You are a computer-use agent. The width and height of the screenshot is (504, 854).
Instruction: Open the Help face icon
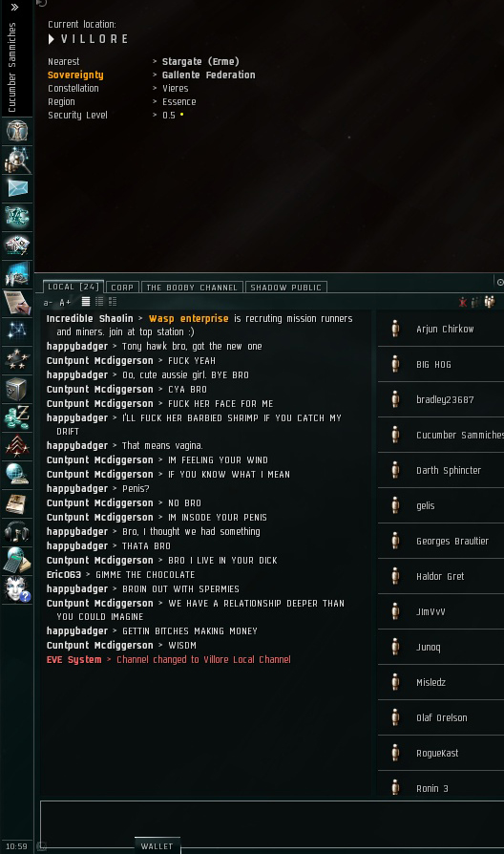click(17, 588)
